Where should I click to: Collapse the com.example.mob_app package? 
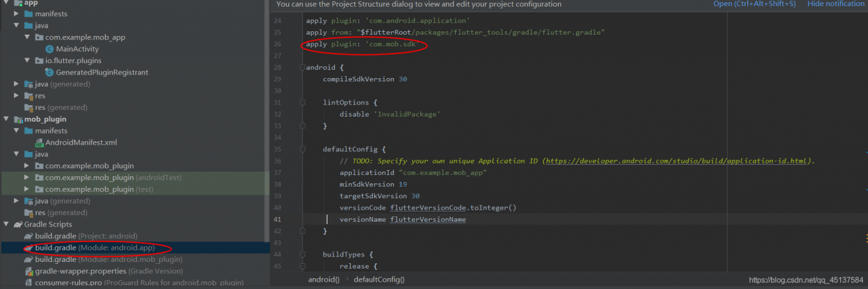27,37
